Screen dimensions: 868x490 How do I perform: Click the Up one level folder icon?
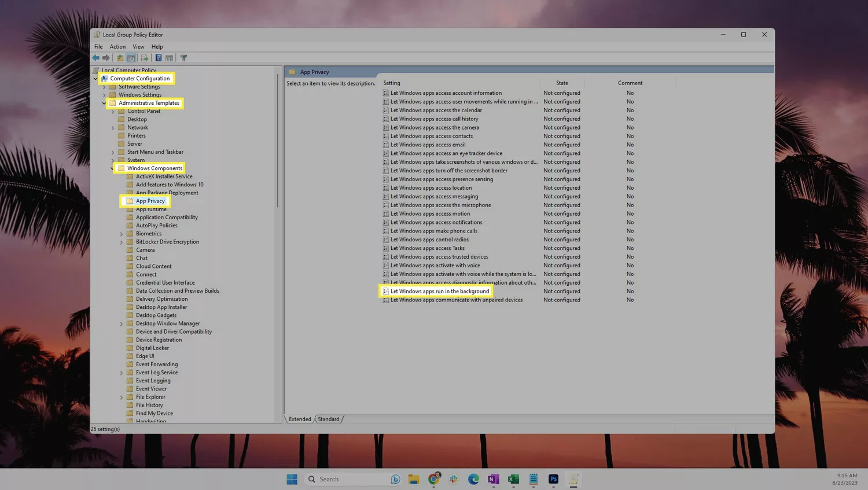pyautogui.click(x=120, y=58)
